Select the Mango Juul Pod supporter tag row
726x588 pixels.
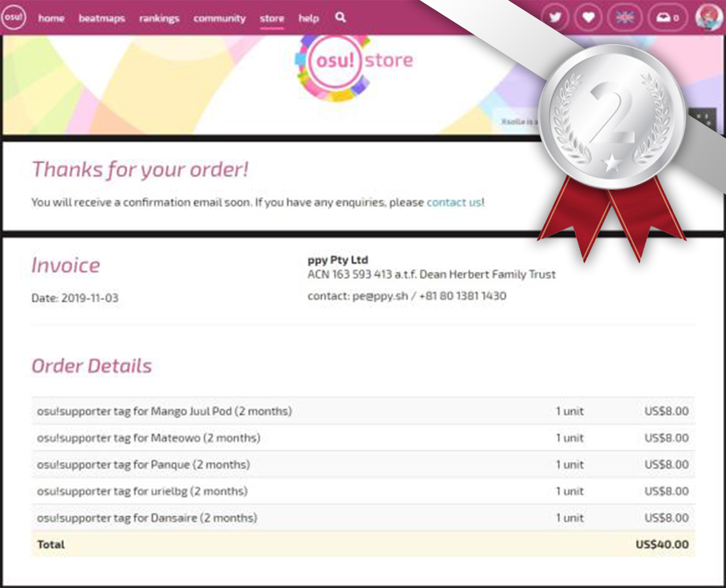click(363, 411)
